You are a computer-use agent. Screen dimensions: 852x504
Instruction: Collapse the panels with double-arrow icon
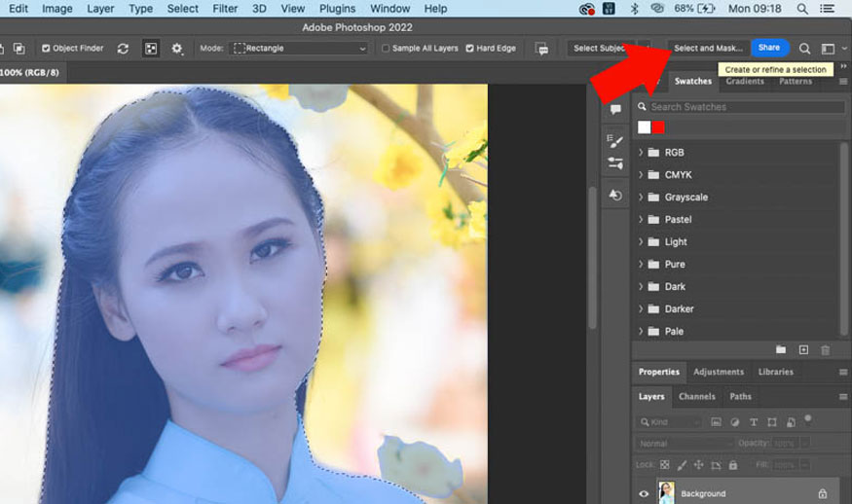pos(843,66)
